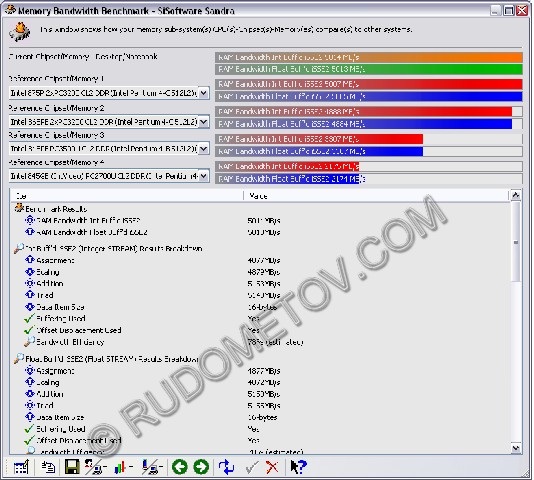Click the user and computer toolbar icon

click(95, 467)
